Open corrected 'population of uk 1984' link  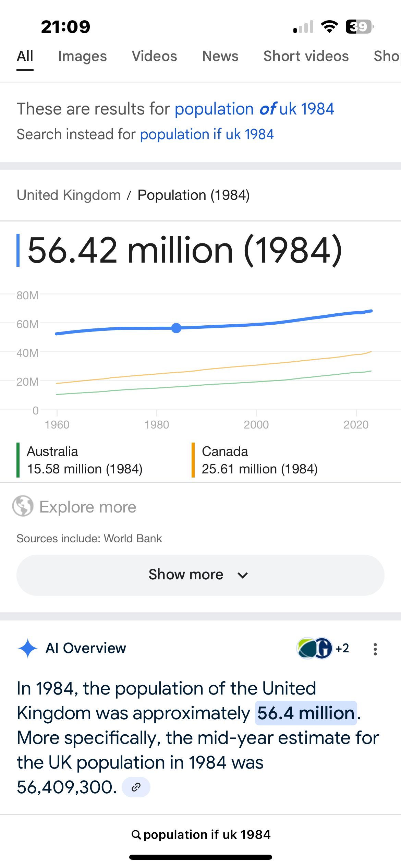[254, 109]
